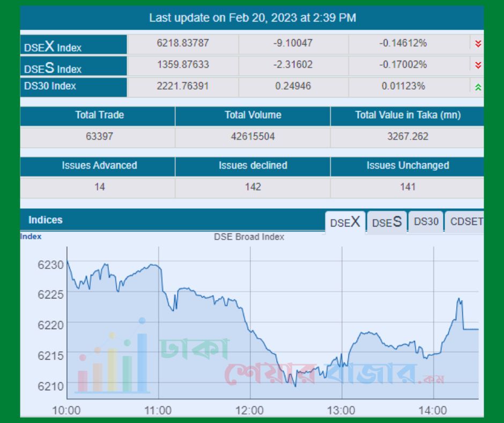
Task: Click the Total Volume header
Action: click(253, 115)
